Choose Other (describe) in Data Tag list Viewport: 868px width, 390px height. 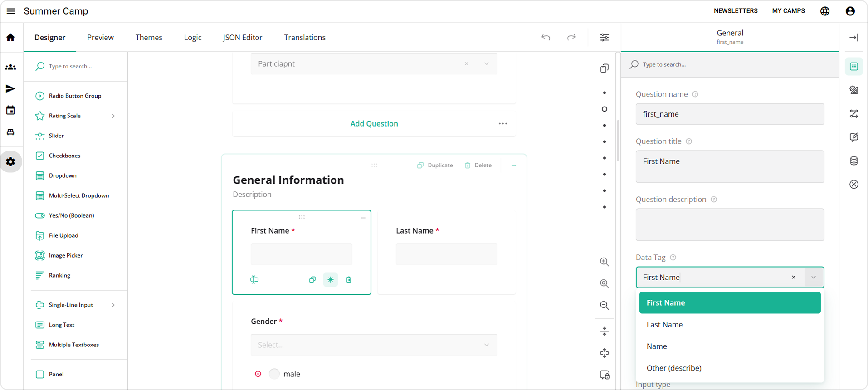(x=730, y=368)
